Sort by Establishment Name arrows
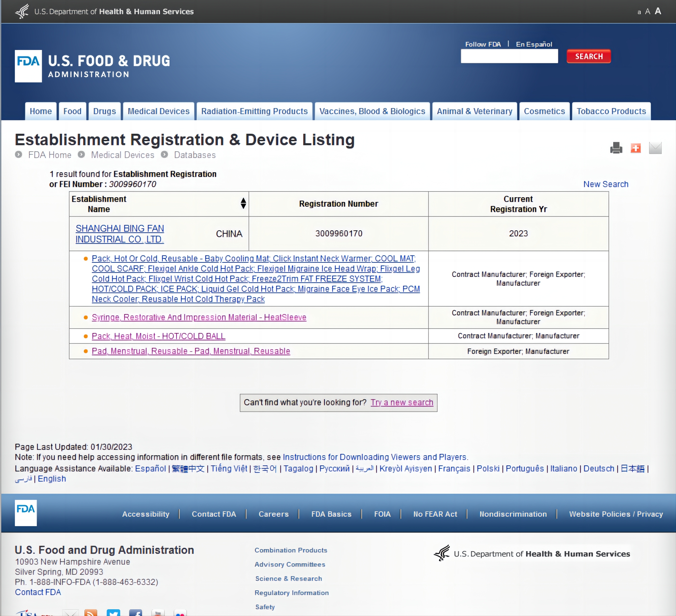Screen dimensions: 676x616 [243, 203]
